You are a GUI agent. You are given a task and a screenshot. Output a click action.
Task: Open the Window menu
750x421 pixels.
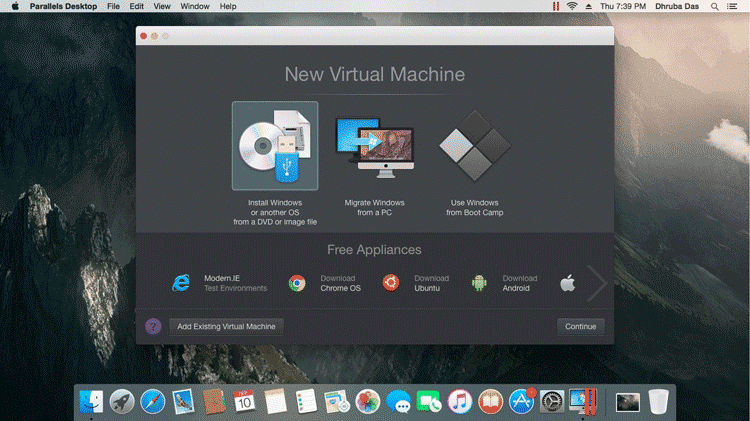pyautogui.click(x=195, y=6)
